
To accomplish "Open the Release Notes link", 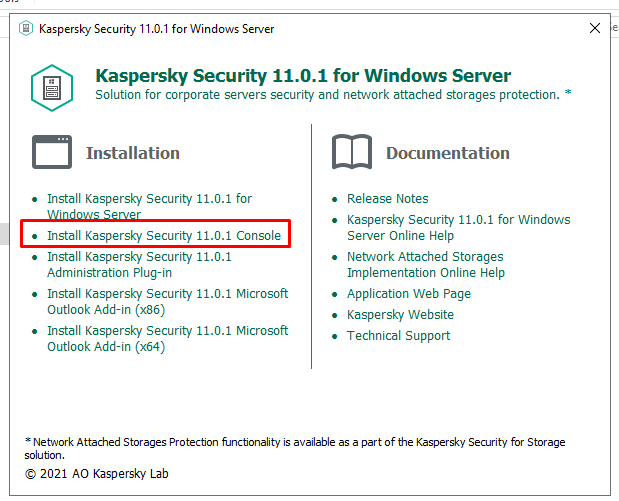I will click(387, 199).
